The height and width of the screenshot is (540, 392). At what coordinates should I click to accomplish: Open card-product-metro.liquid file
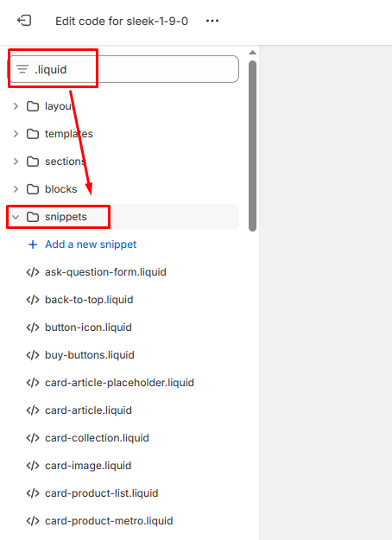coord(109,521)
